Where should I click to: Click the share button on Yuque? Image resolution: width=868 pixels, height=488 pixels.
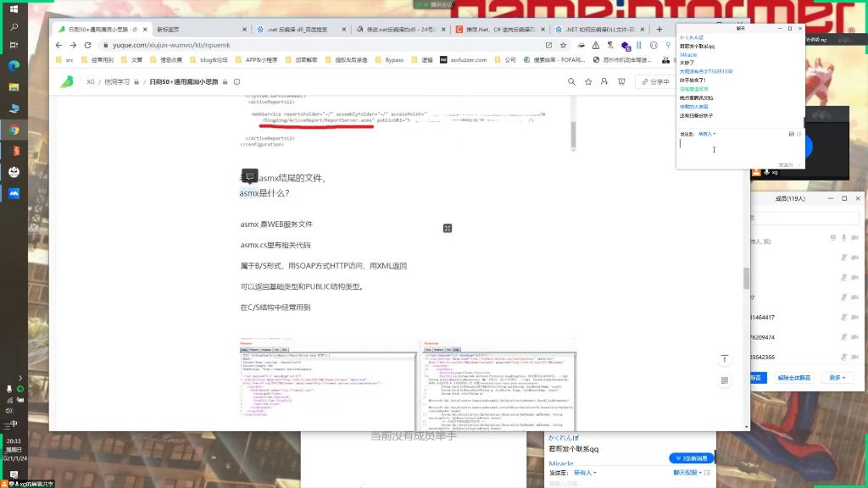tap(655, 82)
